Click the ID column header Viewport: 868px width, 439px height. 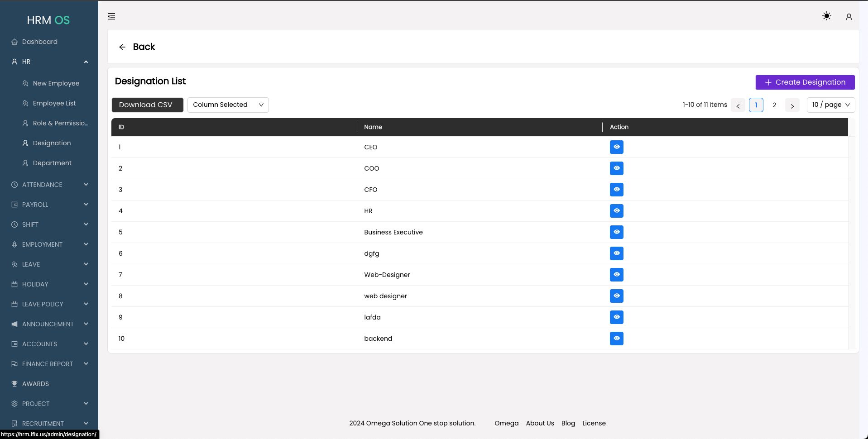pyautogui.click(x=234, y=127)
